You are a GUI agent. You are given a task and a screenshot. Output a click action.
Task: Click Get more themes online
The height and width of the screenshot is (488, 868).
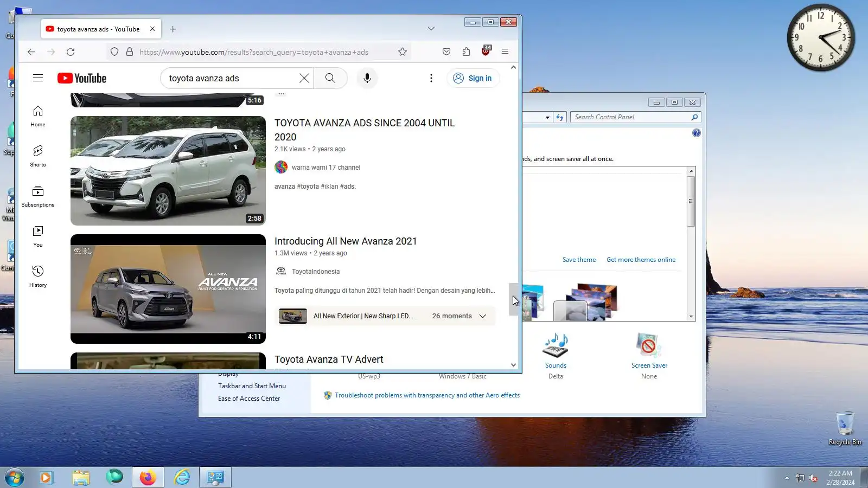641,260
